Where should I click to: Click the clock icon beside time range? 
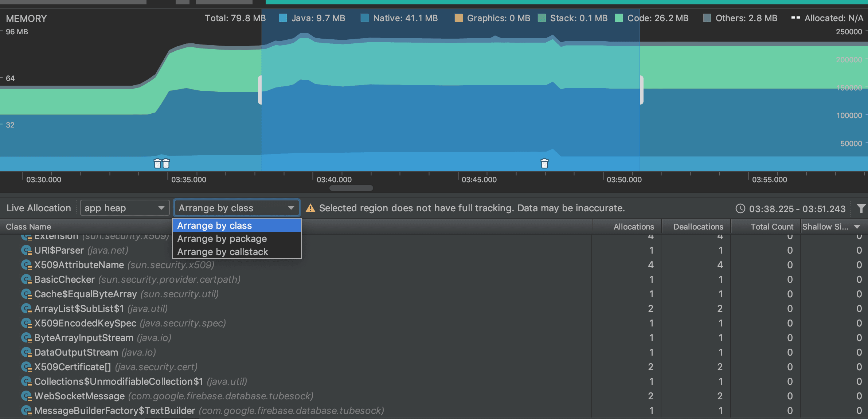[x=740, y=208]
